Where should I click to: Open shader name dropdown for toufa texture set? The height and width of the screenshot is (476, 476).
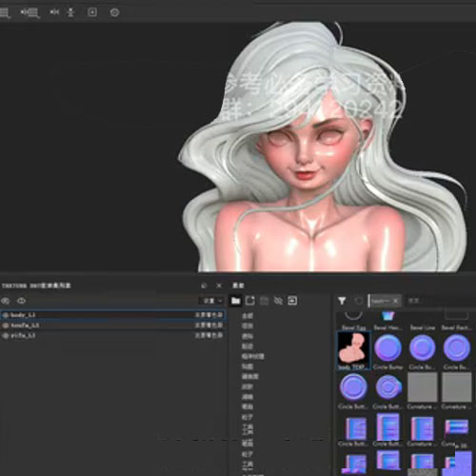(x=208, y=326)
